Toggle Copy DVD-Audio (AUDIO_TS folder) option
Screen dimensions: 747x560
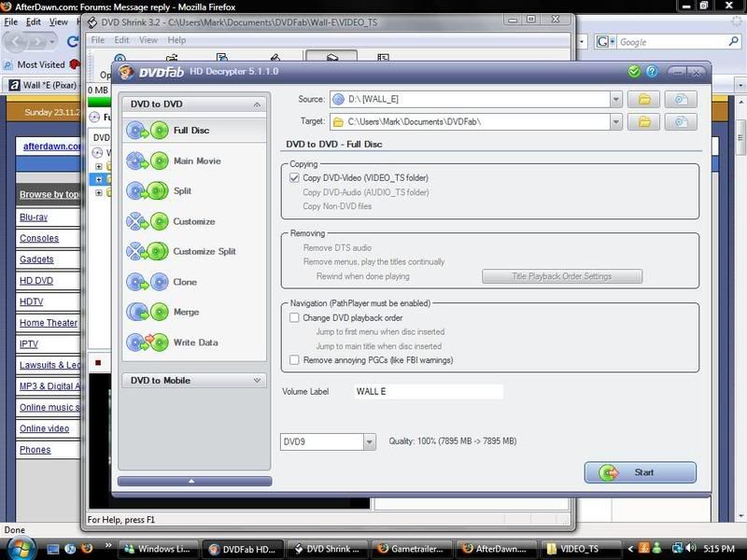coord(366,192)
